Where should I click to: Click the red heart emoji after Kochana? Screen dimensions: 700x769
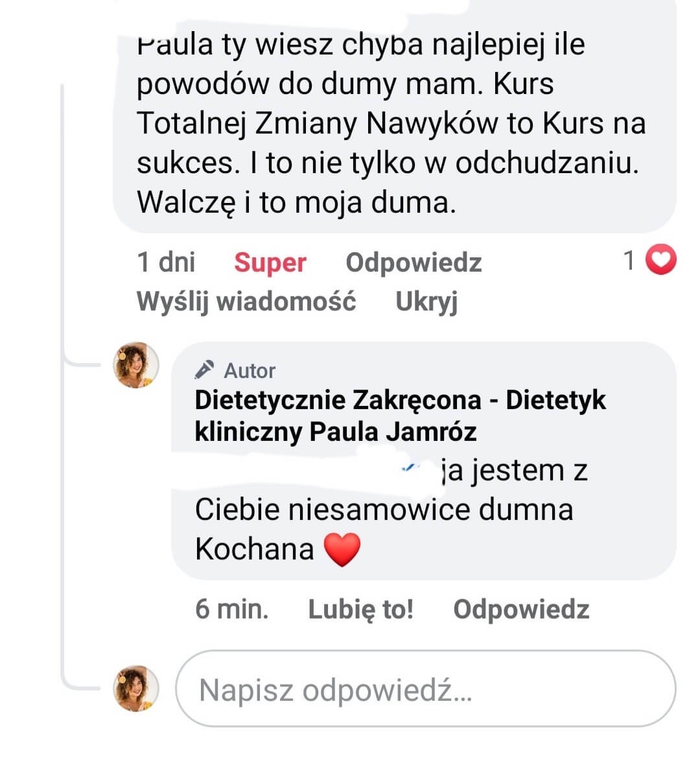click(342, 550)
